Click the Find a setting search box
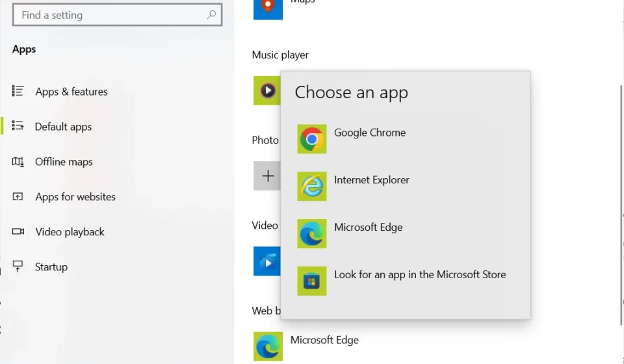624x364 pixels. point(118,15)
